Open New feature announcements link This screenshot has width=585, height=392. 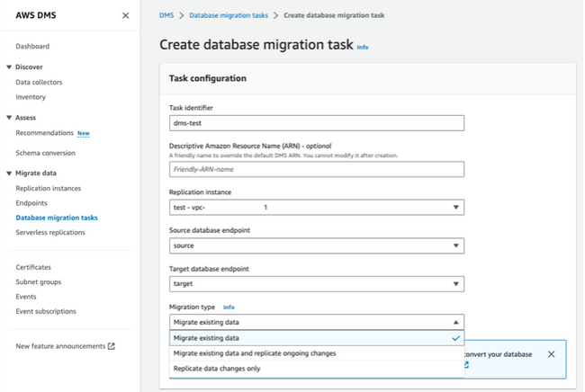click(x=60, y=346)
